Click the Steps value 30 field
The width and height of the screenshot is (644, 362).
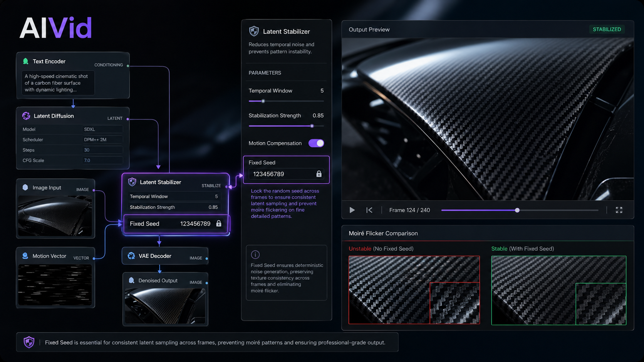(x=102, y=150)
